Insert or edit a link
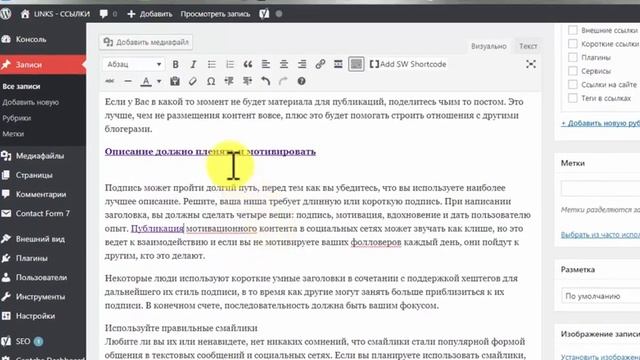This screenshot has height=360, width=640. tap(320, 64)
